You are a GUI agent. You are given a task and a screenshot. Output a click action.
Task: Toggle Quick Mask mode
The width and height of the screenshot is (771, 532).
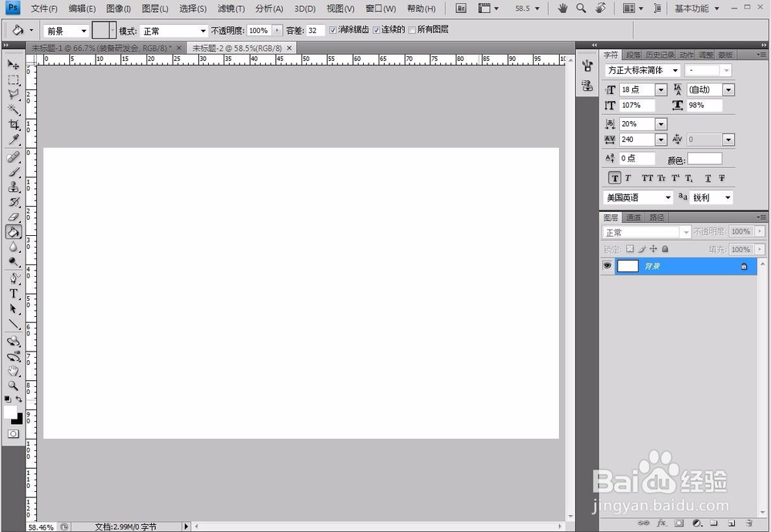[13, 433]
